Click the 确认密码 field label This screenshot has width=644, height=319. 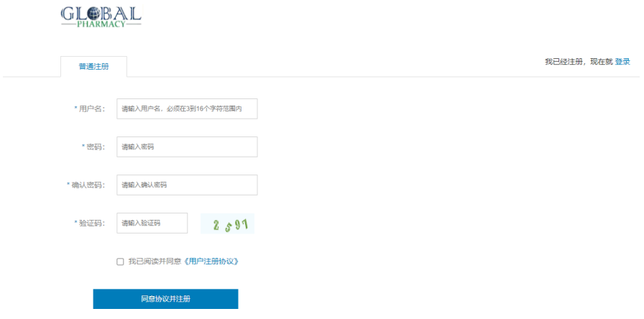[x=86, y=185]
